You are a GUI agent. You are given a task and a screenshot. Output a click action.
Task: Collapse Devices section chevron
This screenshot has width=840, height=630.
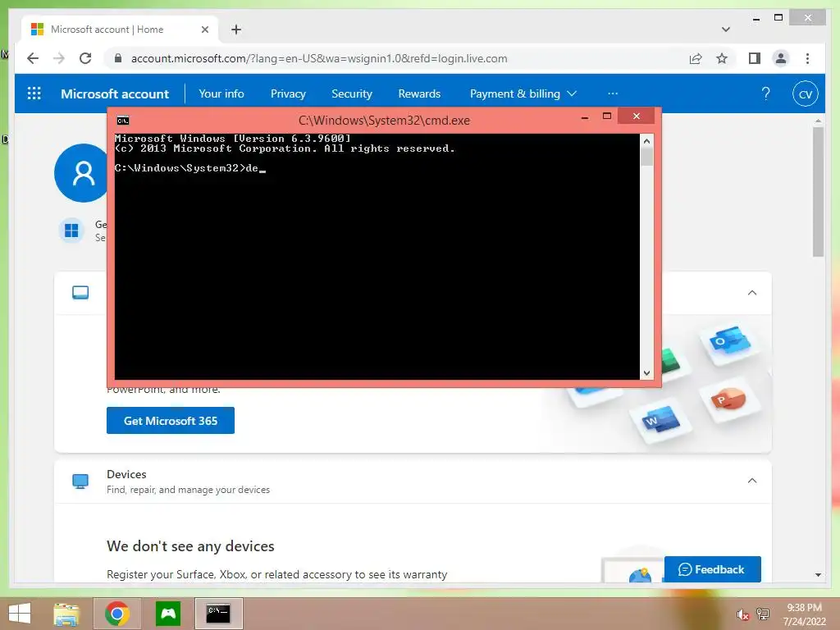click(x=752, y=481)
